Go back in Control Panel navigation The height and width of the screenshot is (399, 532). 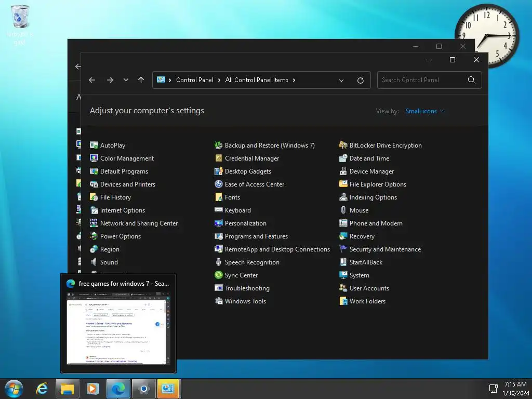pos(92,80)
